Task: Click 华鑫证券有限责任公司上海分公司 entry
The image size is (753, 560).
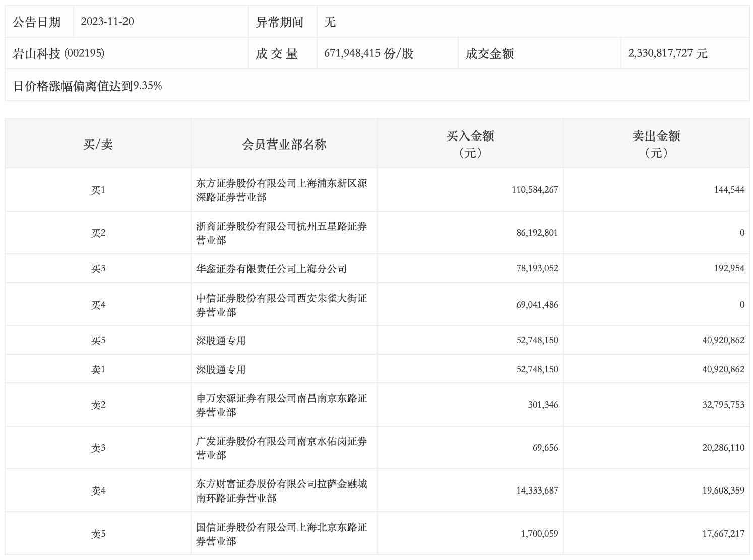Action: [x=271, y=269]
